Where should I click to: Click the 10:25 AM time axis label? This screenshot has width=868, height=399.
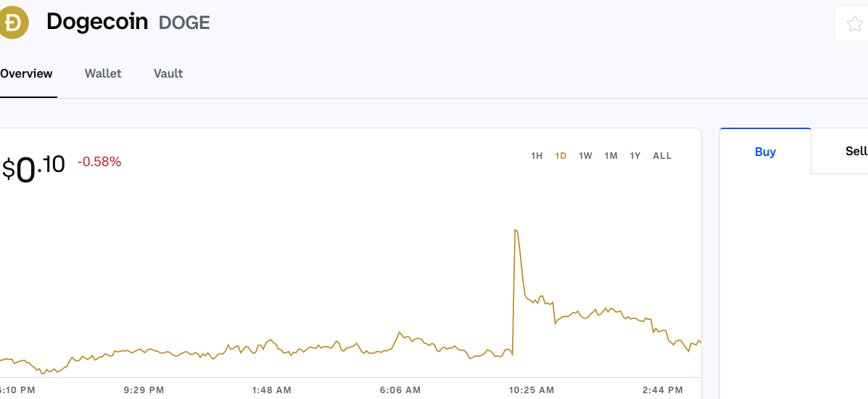point(530,390)
